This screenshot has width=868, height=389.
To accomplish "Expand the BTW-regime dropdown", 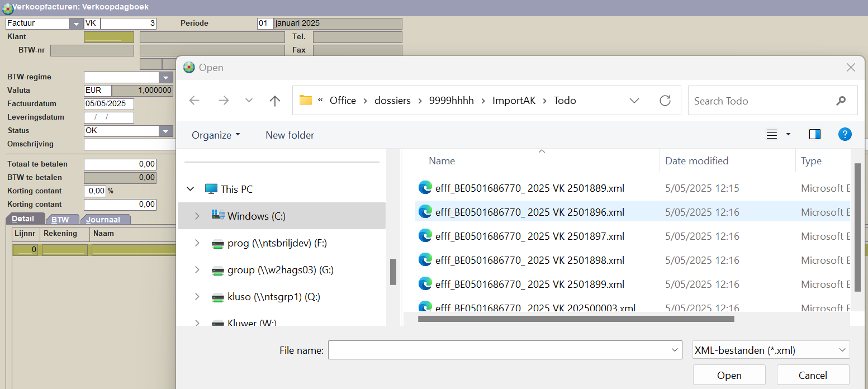I will click(x=166, y=77).
